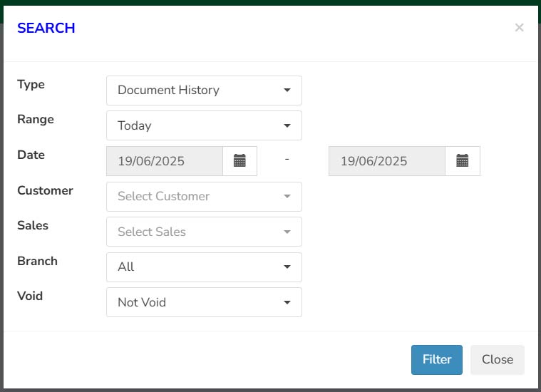This screenshot has width=541, height=392.
Task: Open the end date calendar picker
Action: [x=463, y=161]
